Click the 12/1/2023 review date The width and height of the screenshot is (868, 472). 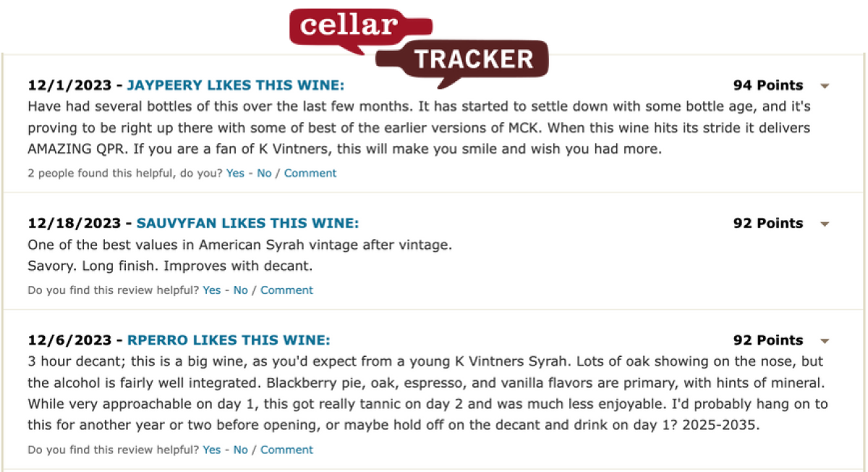click(69, 85)
